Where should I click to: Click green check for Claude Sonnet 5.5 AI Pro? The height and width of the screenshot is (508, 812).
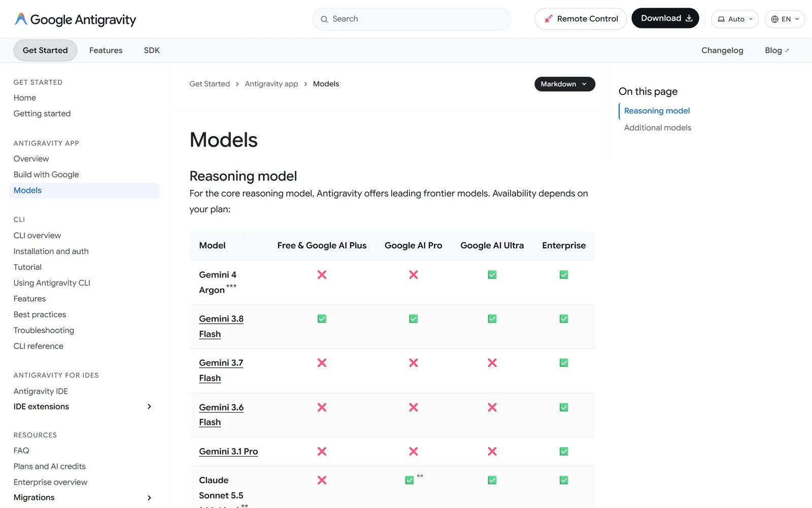point(410,480)
